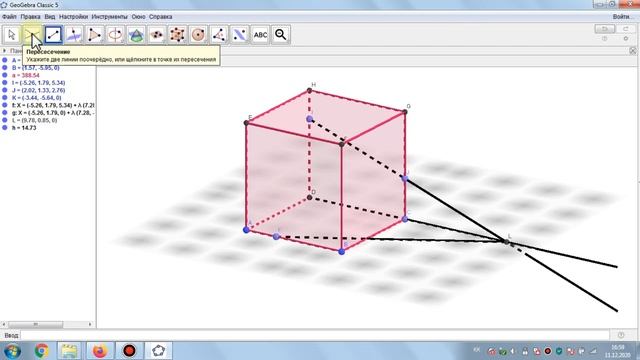
Task: Open the Окно menu
Action: point(138,17)
